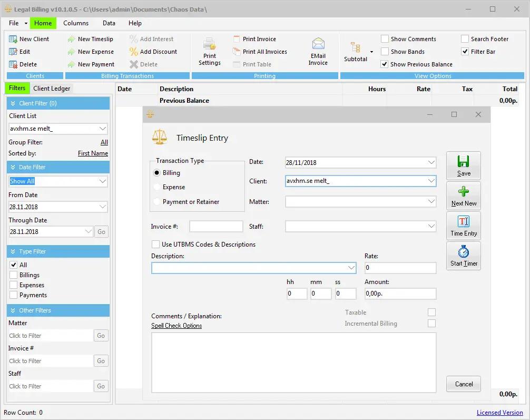Screen dimensions: 530x420
Task: Uncheck Show Previous Balance
Action: click(384, 64)
